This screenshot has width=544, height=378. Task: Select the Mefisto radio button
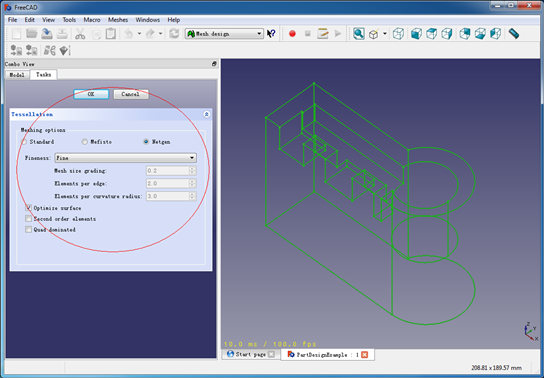[84, 141]
